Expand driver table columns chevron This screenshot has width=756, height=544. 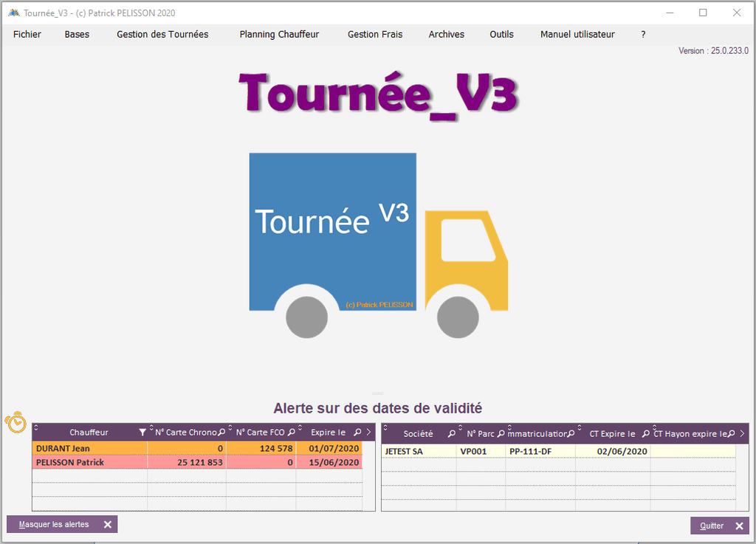[369, 433]
